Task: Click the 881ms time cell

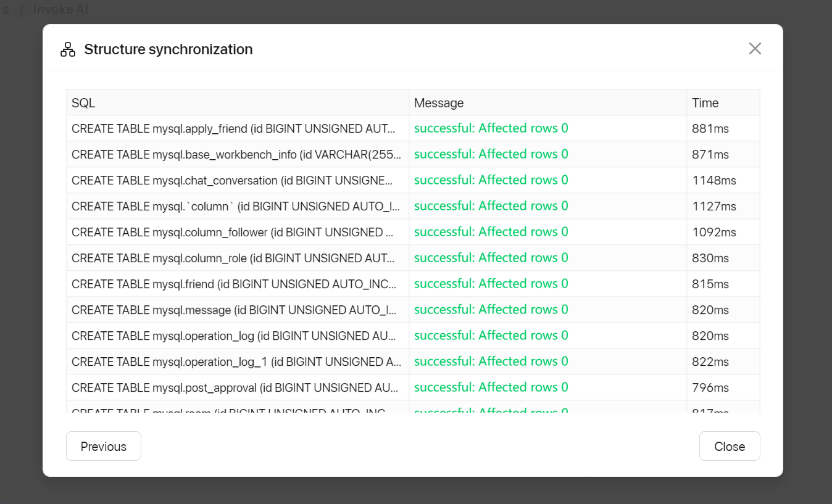Action: (723, 128)
